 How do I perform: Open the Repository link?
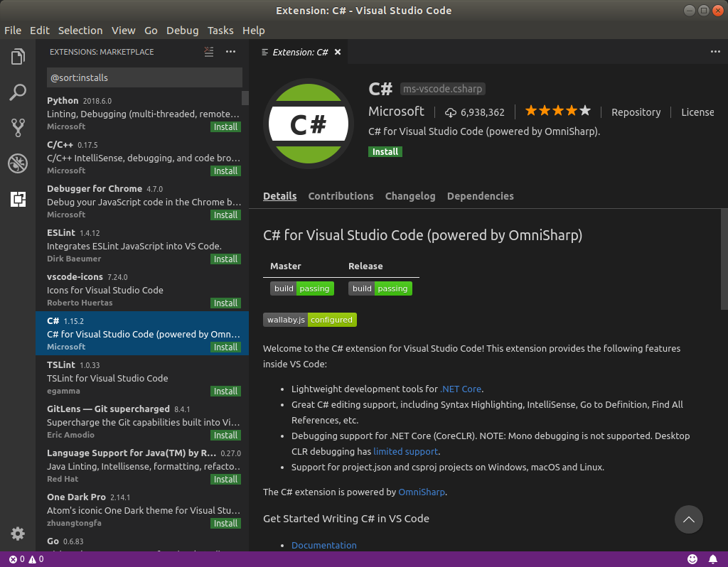(x=636, y=112)
